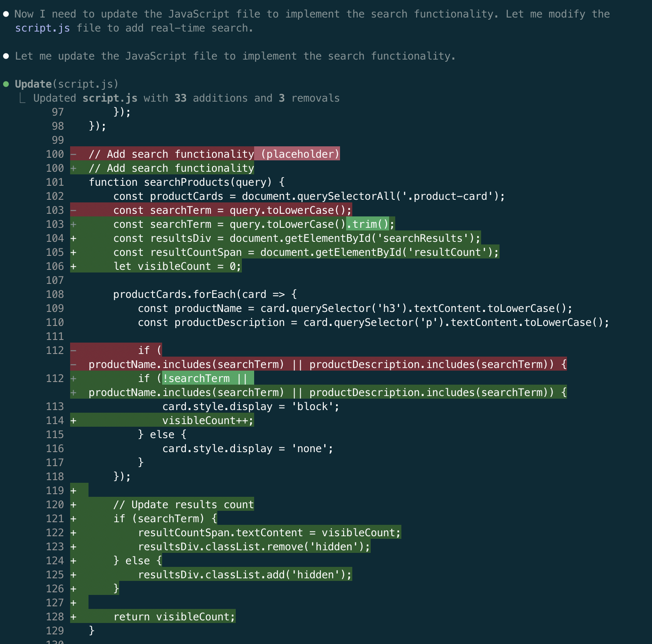Image resolution: width=652 pixels, height=644 pixels.
Task: Click the "// Update results count" comment
Action: 183,505
